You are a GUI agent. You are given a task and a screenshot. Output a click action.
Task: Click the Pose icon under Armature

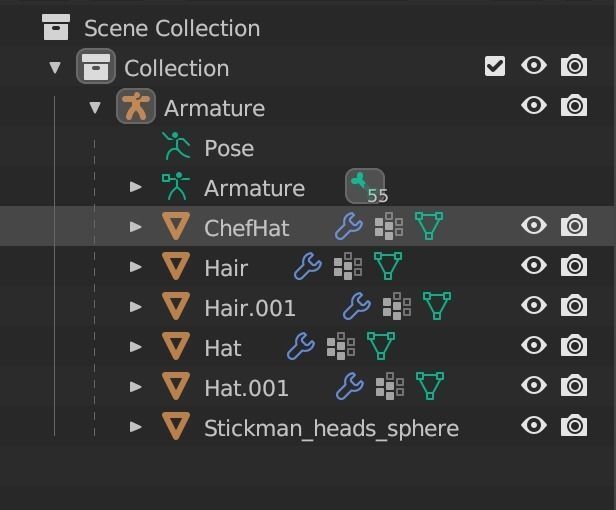pyautogui.click(x=176, y=148)
